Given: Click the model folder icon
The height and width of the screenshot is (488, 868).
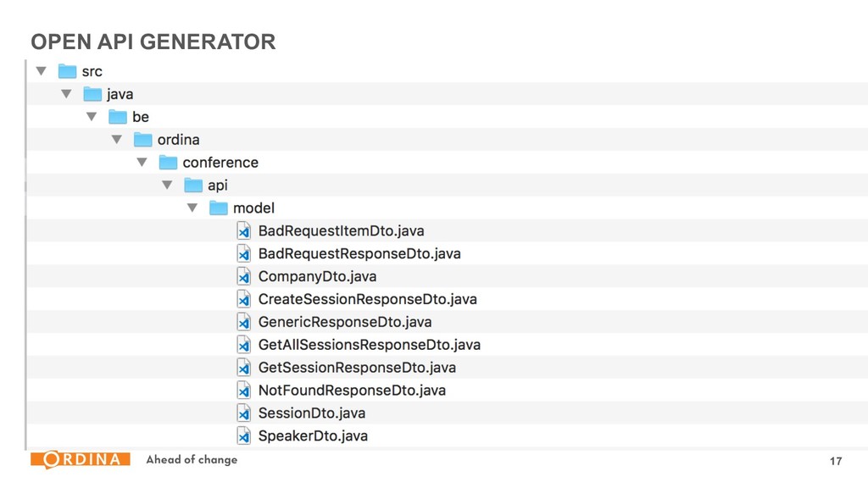Looking at the screenshot, I should coord(219,208).
